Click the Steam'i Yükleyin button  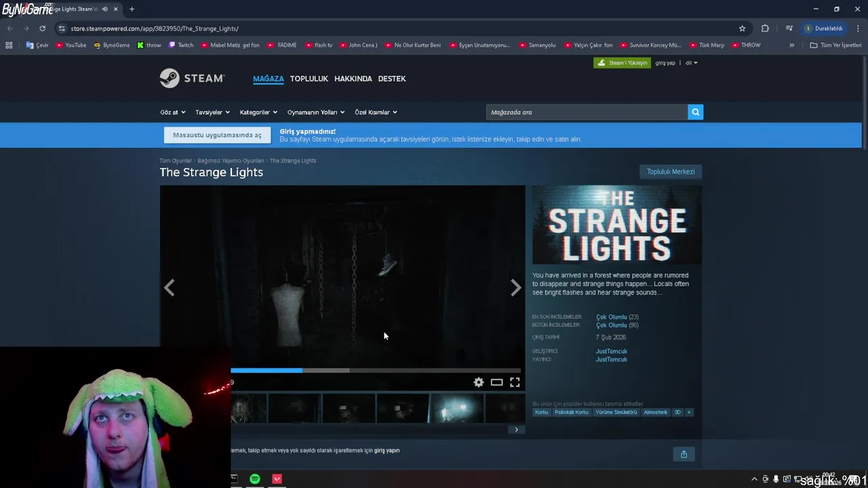tap(622, 63)
